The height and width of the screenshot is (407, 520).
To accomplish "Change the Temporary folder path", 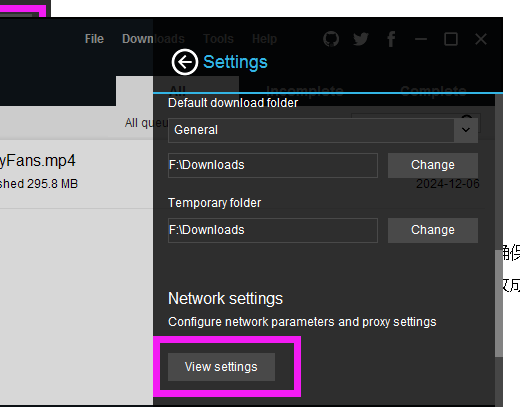I will pos(433,230).
